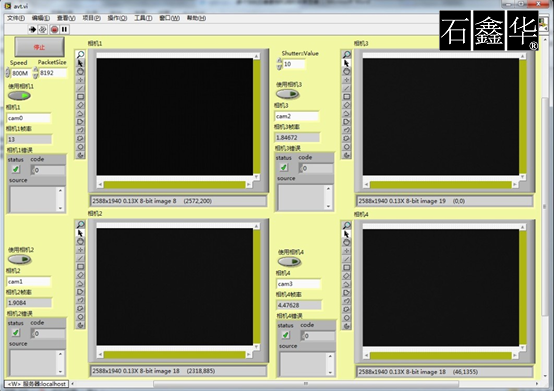Screen dimensions: 554x391
Task: Click the Run arrow in toolbar
Action: [32, 29]
